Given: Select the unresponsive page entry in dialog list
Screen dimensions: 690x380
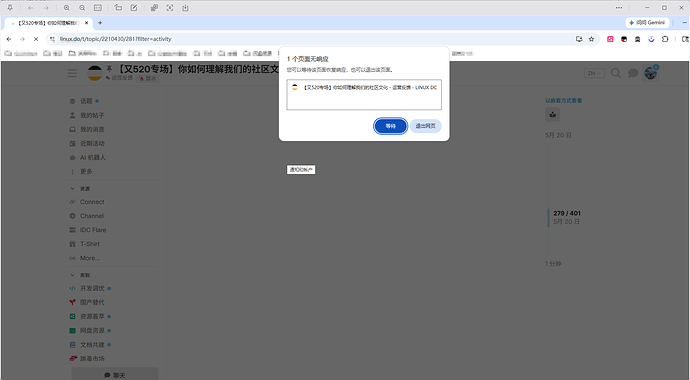Looking at the screenshot, I should point(364,88).
